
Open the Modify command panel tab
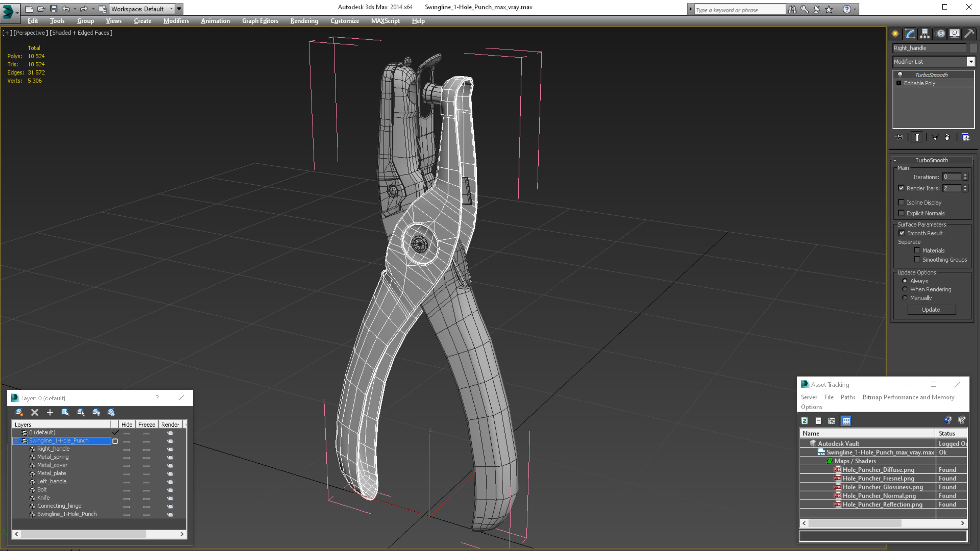click(910, 34)
